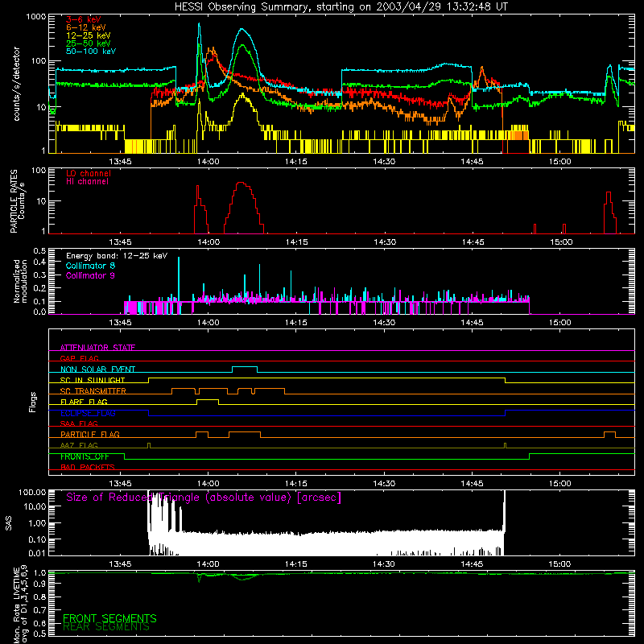Select the Collimator 8 legend label
This screenshot has width=644, height=644.
90,266
